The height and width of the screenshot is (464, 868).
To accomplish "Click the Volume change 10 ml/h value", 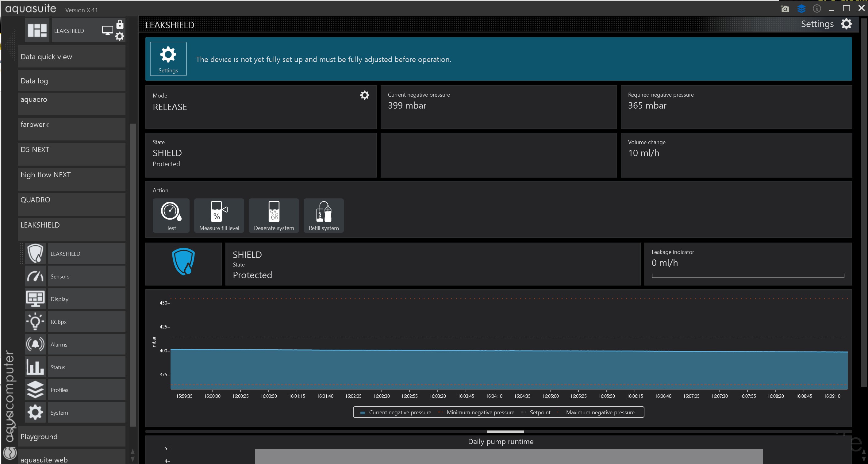I will (643, 153).
